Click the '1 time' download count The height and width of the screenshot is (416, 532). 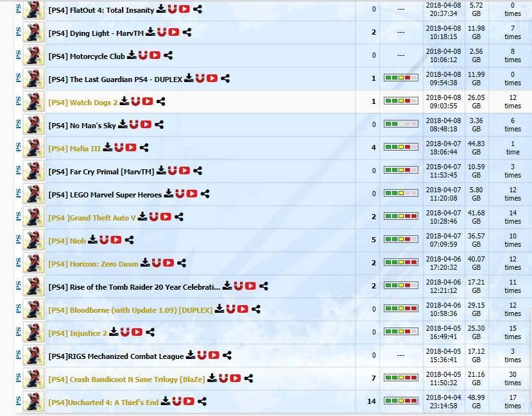pyautogui.click(x=513, y=147)
